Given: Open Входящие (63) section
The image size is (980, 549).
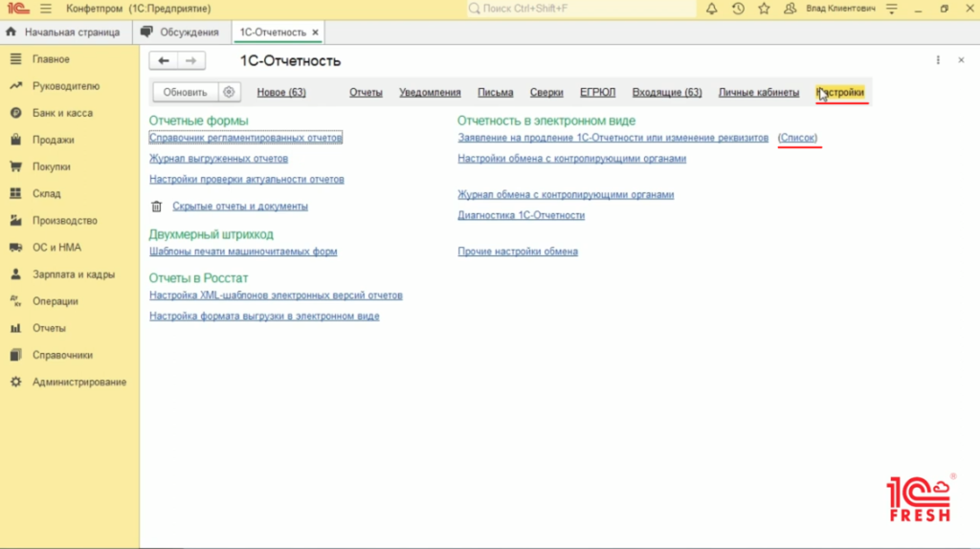Looking at the screenshot, I should coord(667,93).
